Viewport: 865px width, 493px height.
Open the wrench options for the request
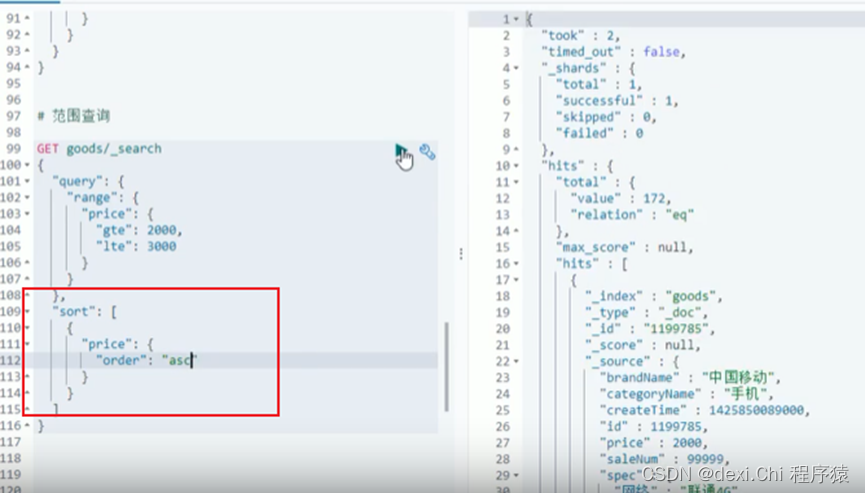tap(427, 151)
